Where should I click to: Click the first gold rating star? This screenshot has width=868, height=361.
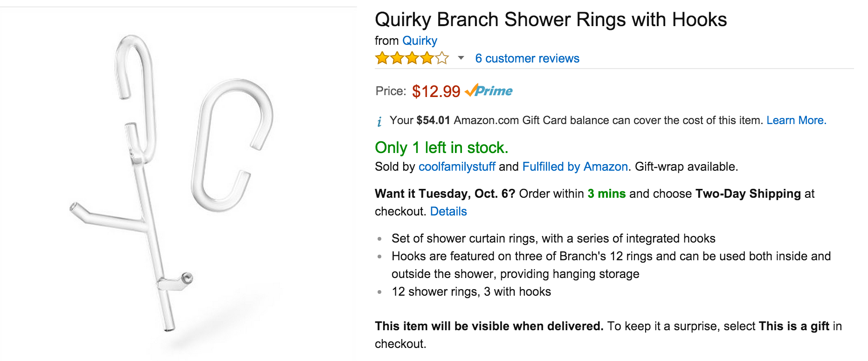click(382, 58)
